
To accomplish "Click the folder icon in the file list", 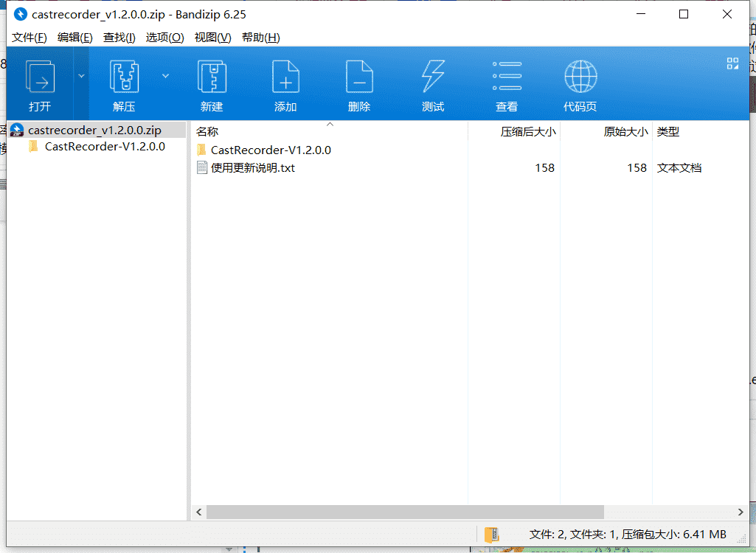I will (x=201, y=150).
